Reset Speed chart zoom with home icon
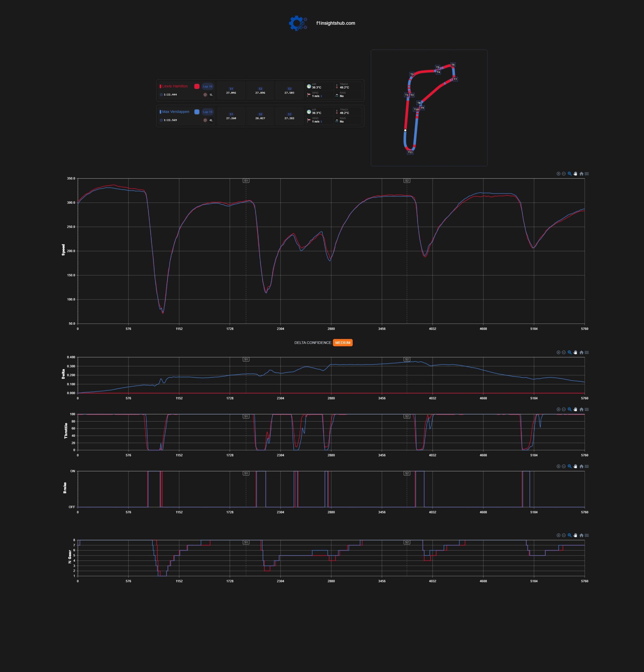644x672 pixels. [x=581, y=174]
